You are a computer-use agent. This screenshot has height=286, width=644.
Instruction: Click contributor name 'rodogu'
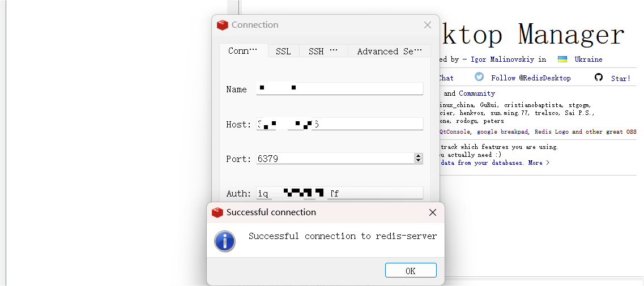[x=467, y=121]
